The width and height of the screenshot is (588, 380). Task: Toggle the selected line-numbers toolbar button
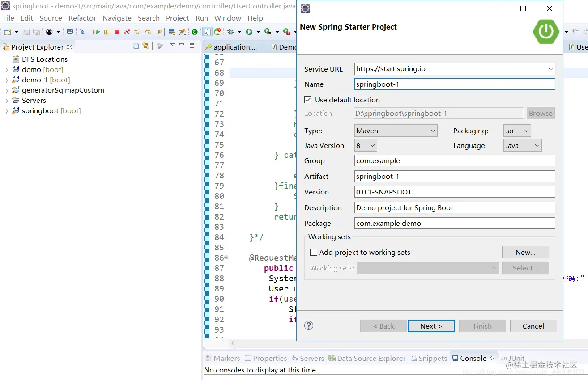208,32
